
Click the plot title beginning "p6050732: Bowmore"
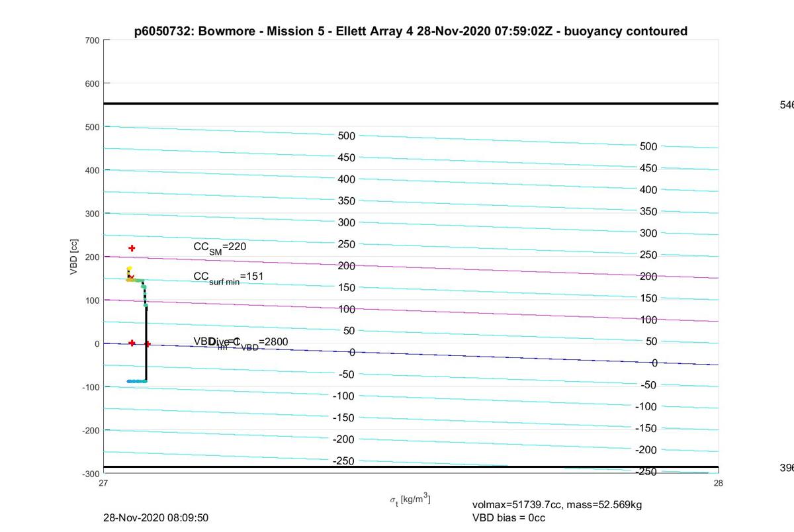411,31
